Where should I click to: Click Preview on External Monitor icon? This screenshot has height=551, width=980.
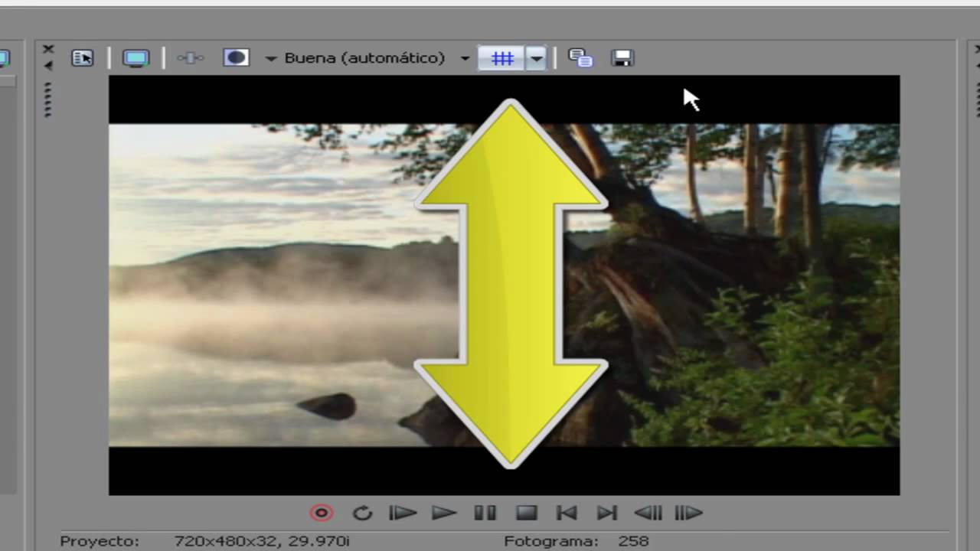coord(136,58)
